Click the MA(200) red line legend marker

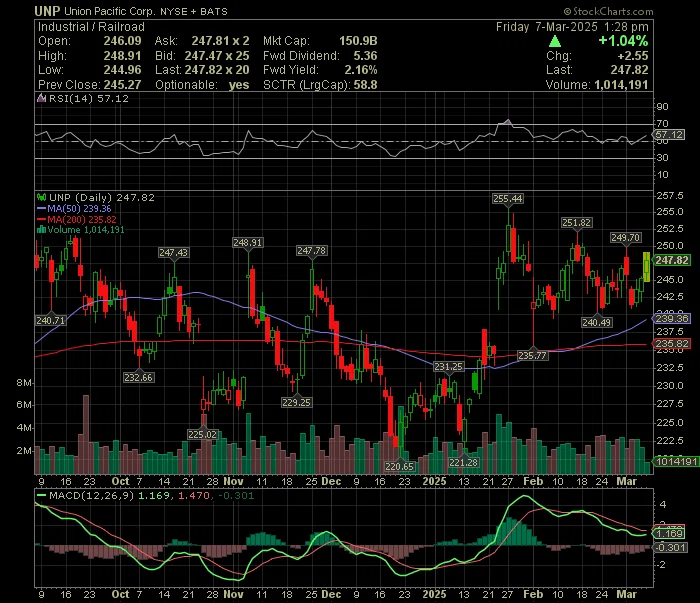tap(42, 219)
